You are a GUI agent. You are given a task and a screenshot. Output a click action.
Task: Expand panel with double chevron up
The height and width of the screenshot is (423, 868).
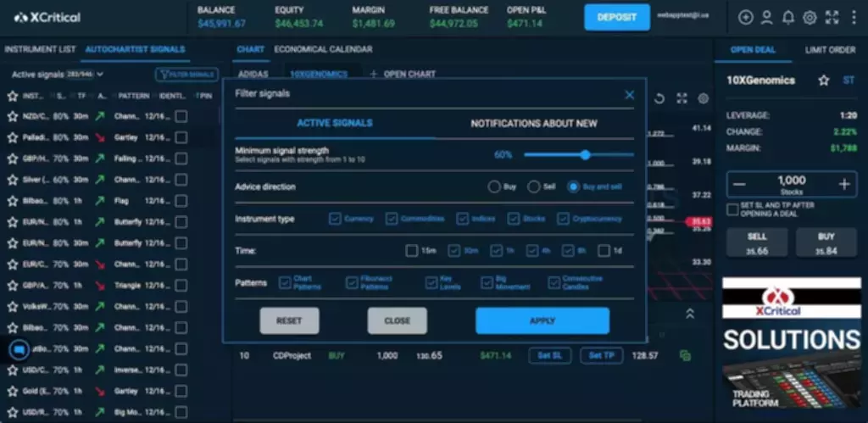click(x=690, y=314)
